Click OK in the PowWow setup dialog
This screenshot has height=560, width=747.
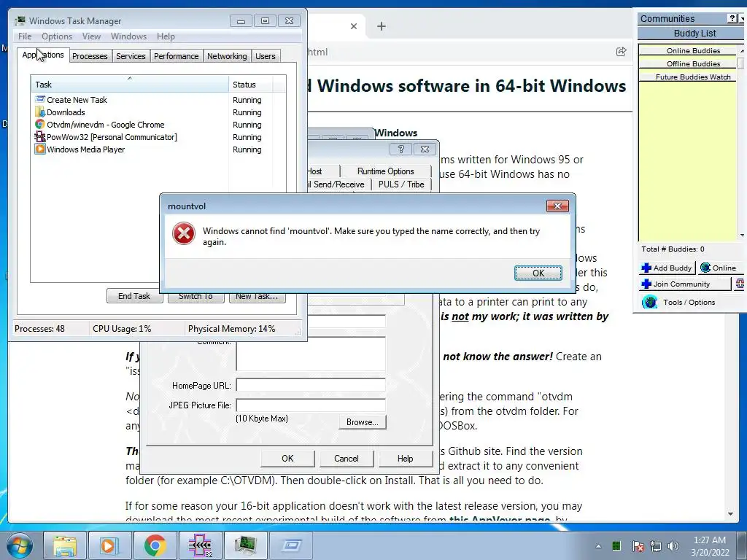click(x=287, y=459)
